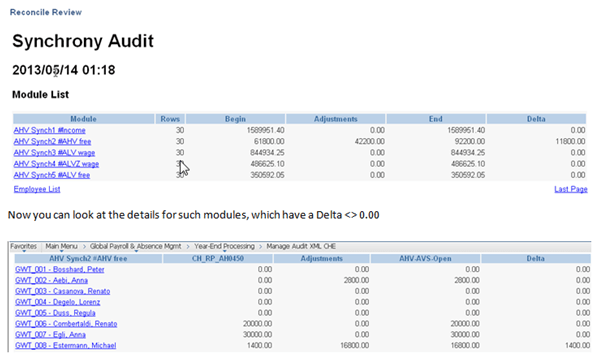
Task: Select Year-End Processing breadcrumb
Action: (x=224, y=246)
